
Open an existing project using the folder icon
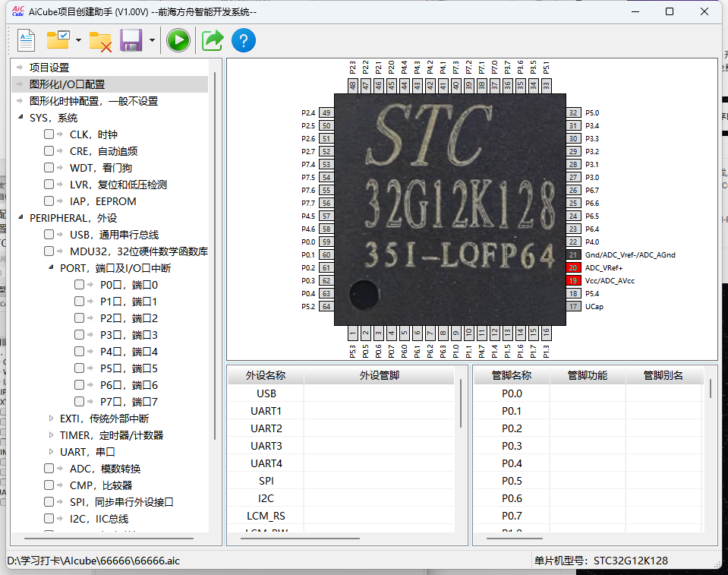point(57,39)
